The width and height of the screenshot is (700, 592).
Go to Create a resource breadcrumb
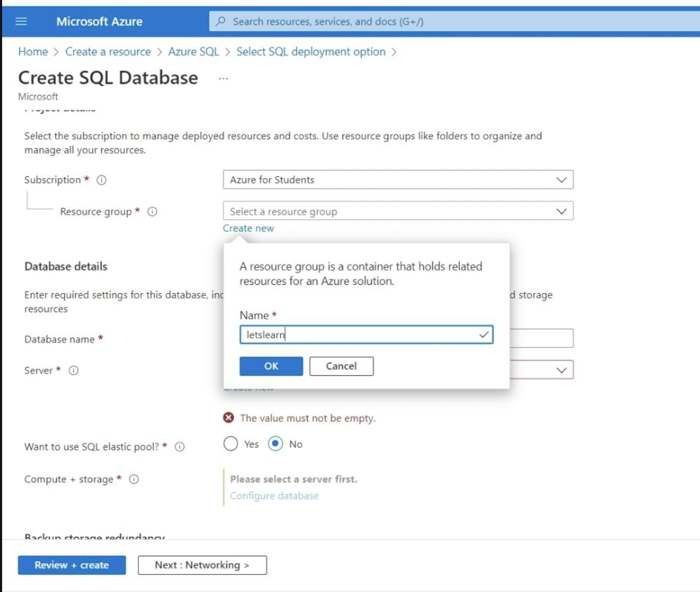108,51
